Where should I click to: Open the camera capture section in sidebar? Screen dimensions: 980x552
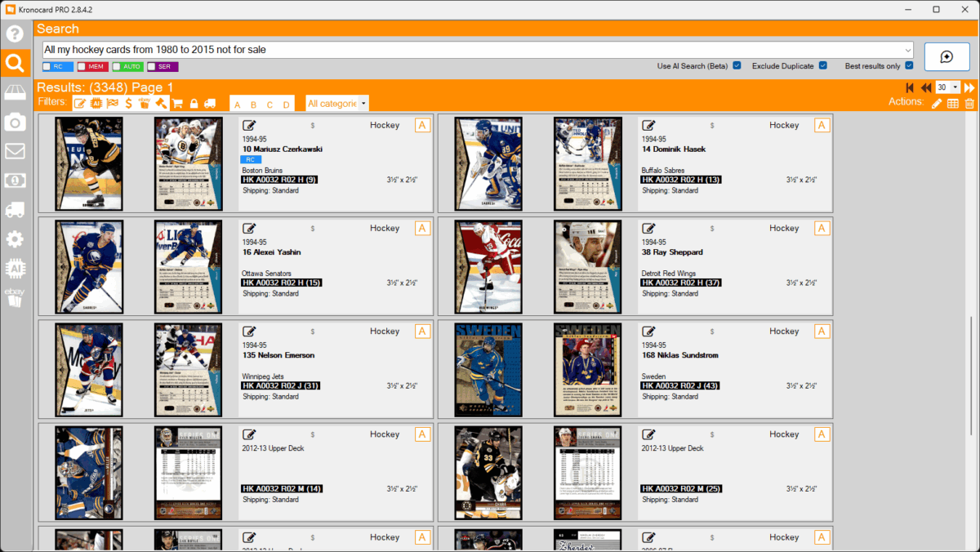coord(15,122)
